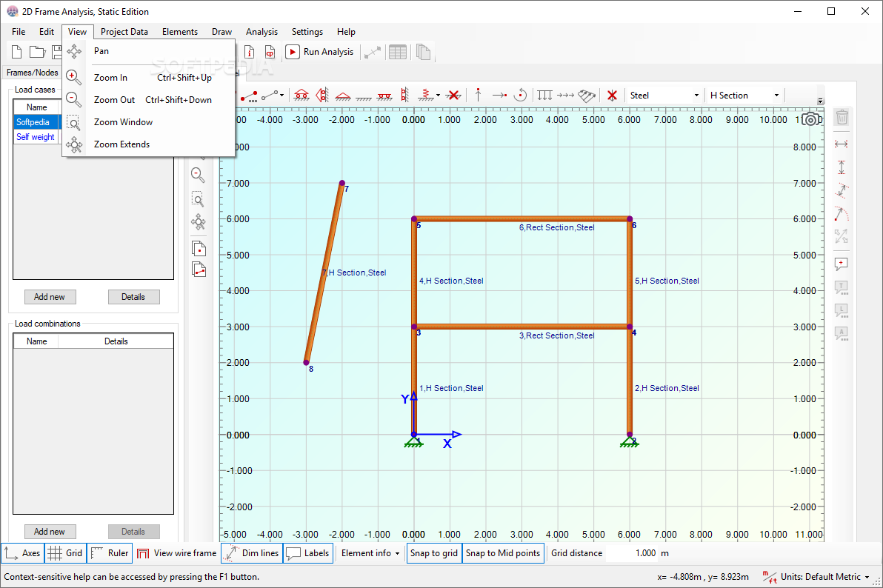Select vertical nodal force tool
Viewport: 883px width, 588px height.
[x=478, y=96]
